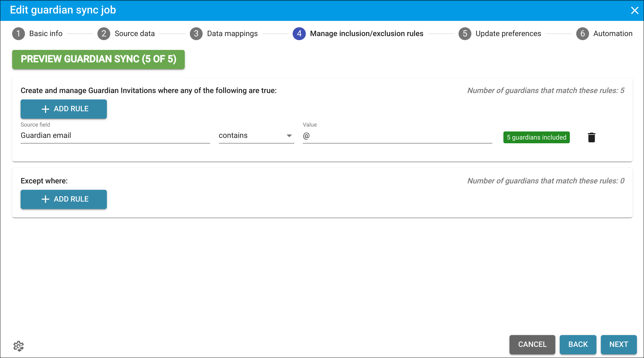The width and height of the screenshot is (644, 358).
Task: Click step 5 circle icon for Update preferences
Action: pyautogui.click(x=465, y=34)
